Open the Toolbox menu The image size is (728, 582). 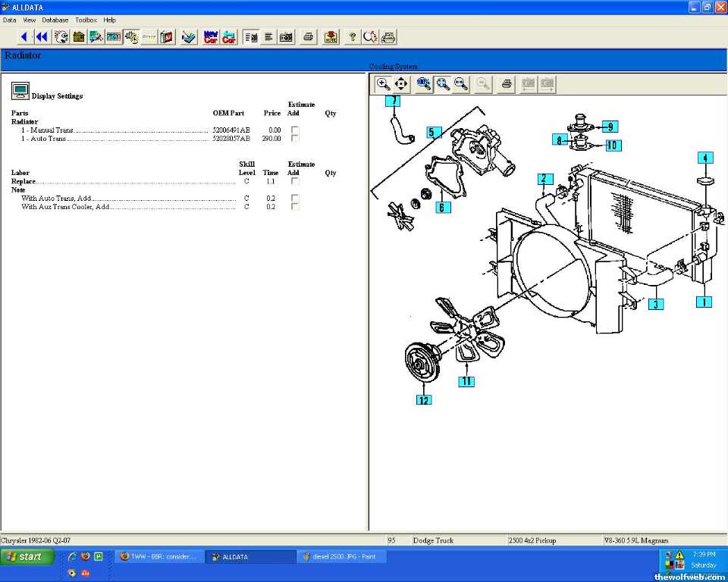[86, 20]
